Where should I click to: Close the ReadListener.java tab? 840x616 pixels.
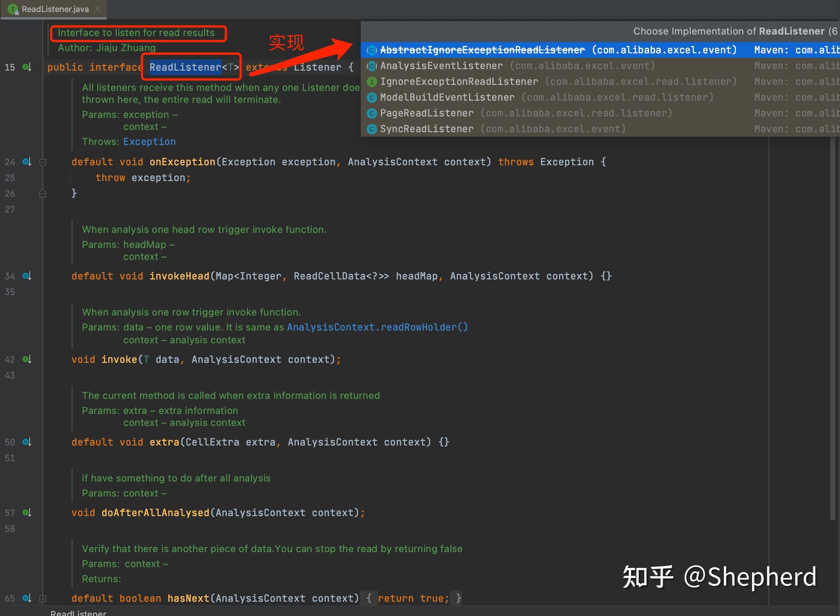98,9
